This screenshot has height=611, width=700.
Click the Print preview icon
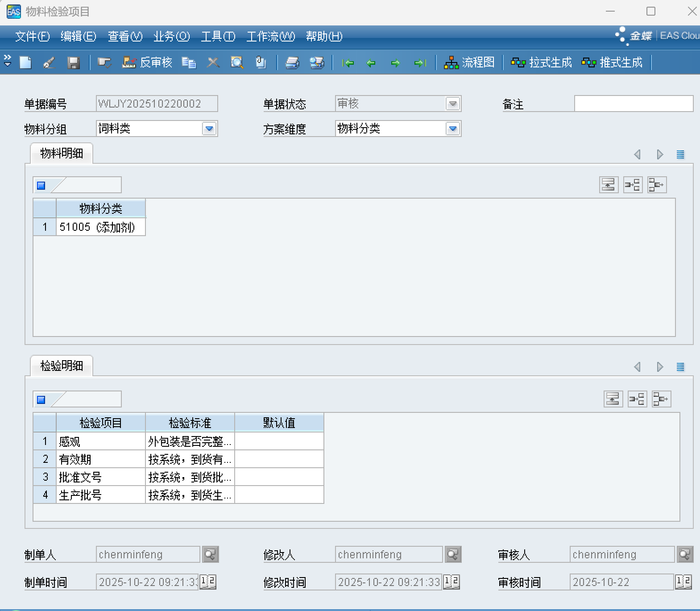point(317,62)
